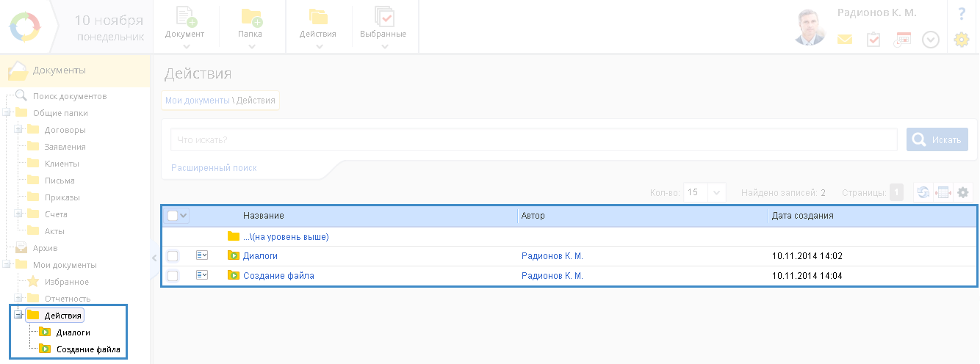This screenshot has height=364, width=980.
Task: Open the Кол-во records per page dropdown
Action: click(x=716, y=192)
